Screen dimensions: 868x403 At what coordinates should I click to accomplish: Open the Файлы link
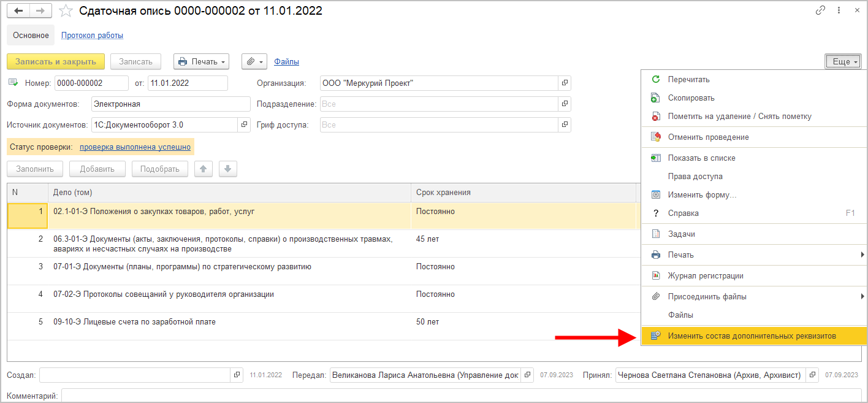click(286, 61)
